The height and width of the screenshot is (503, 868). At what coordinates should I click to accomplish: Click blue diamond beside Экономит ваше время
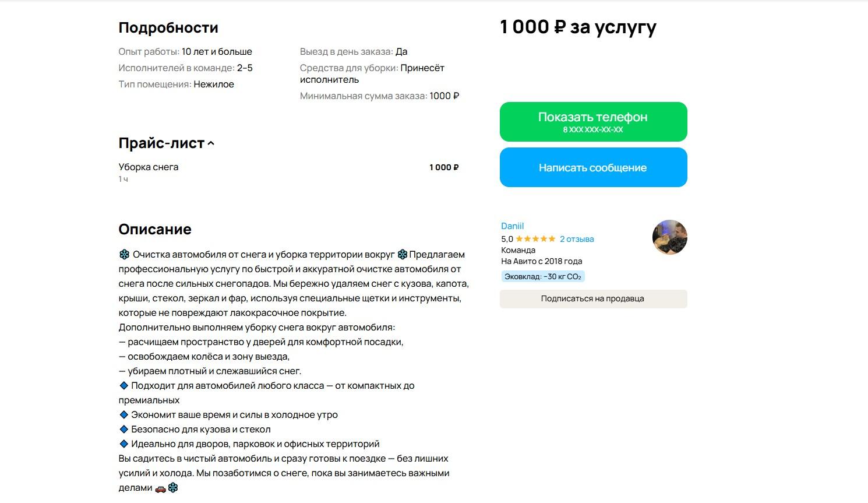(124, 414)
